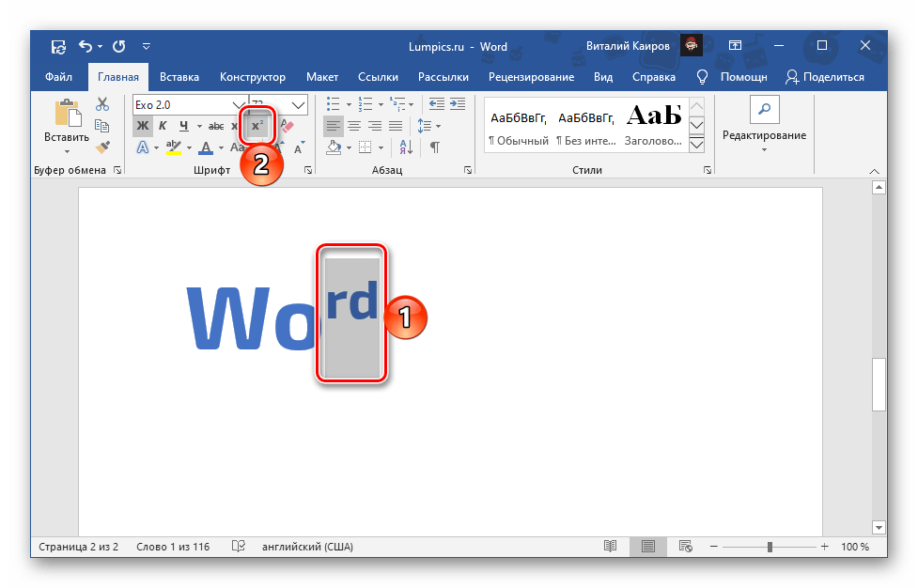
Task: Apply yellow text highlight color
Action: (x=173, y=147)
